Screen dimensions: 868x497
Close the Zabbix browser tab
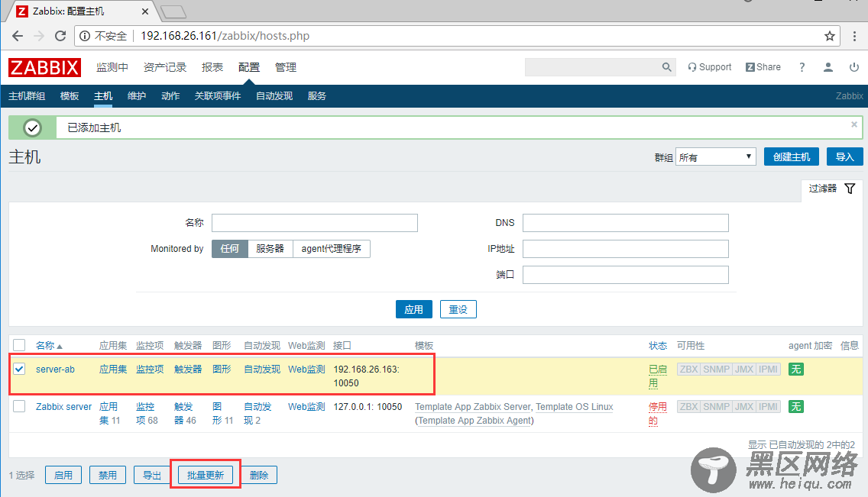[145, 11]
